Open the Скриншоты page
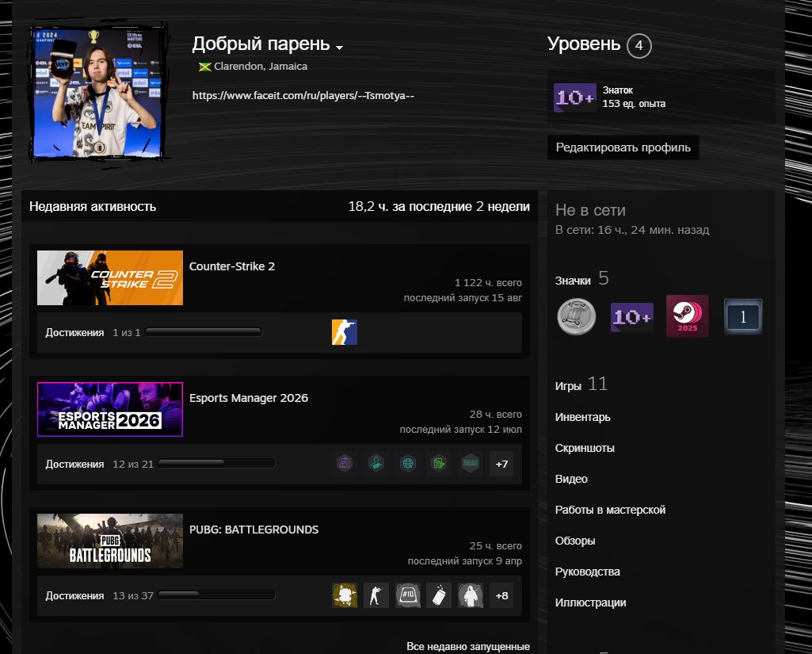 (585, 448)
